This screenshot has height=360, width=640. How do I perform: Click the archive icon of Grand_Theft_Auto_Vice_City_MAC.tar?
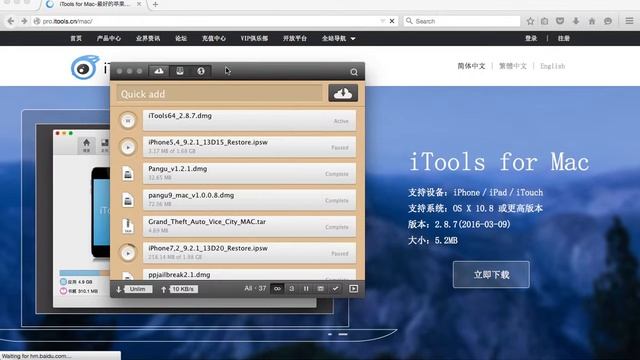[x=128, y=227]
